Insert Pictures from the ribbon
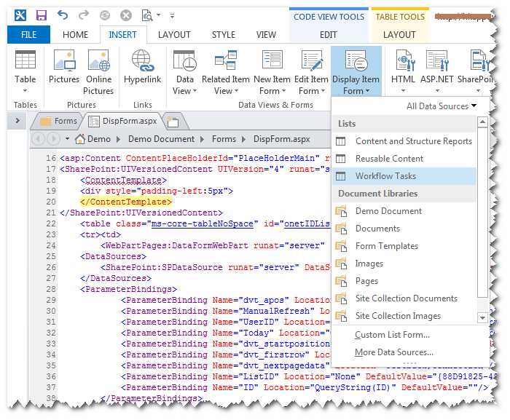 pyautogui.click(x=64, y=67)
